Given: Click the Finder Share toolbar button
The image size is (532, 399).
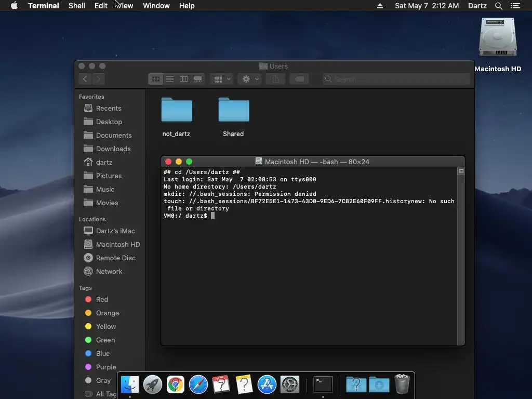Looking at the screenshot, I should point(275,79).
